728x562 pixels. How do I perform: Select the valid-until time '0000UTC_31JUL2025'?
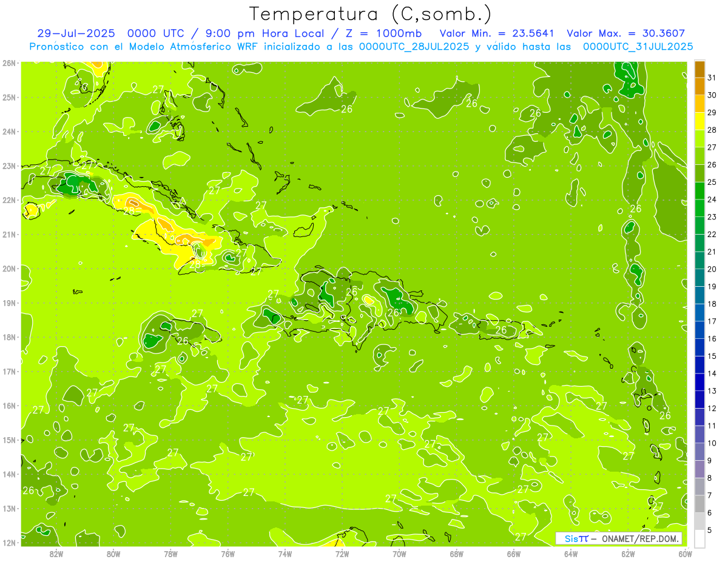(x=638, y=46)
